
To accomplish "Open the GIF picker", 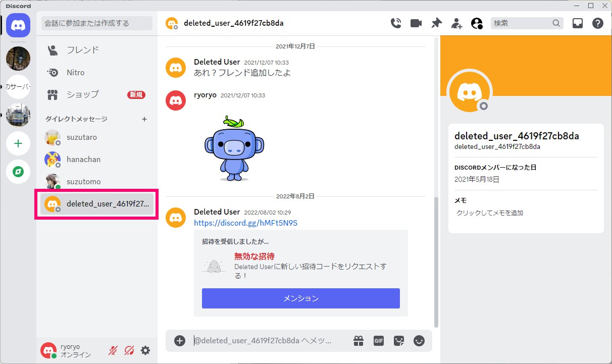I will [x=379, y=341].
